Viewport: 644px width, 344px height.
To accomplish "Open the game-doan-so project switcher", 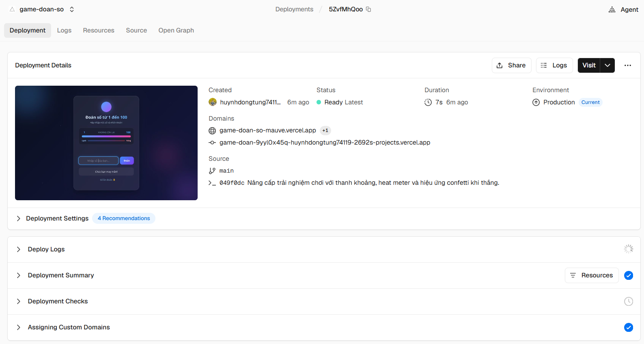I will pyautogui.click(x=72, y=9).
